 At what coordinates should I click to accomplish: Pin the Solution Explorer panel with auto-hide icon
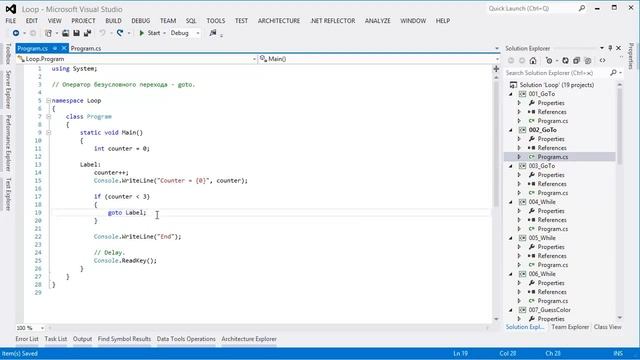point(610,48)
